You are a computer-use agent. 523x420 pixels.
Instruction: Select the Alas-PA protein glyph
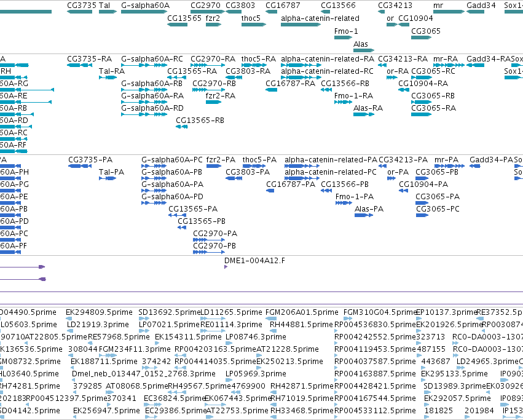364,215
